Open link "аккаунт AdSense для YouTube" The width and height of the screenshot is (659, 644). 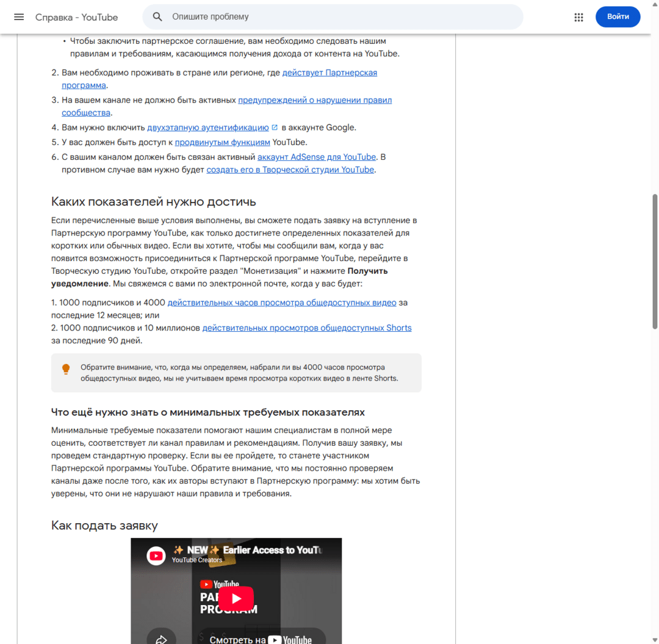coord(317,157)
